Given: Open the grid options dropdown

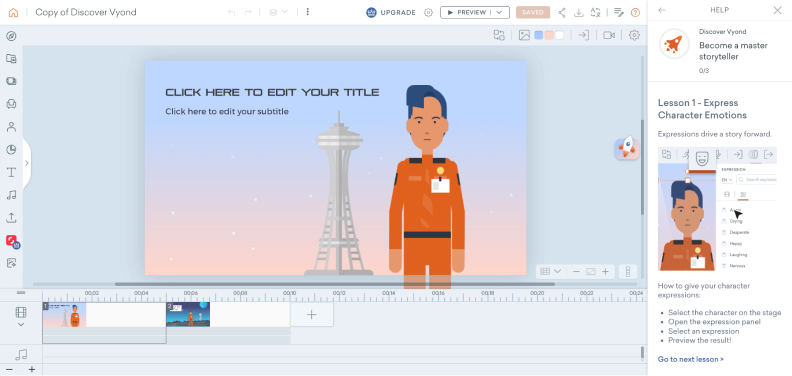Looking at the screenshot, I should [x=551, y=271].
